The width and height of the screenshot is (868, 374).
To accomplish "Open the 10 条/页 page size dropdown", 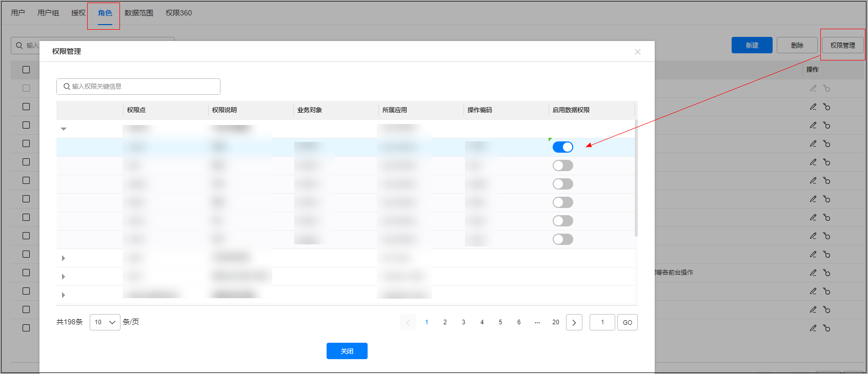I will point(105,322).
